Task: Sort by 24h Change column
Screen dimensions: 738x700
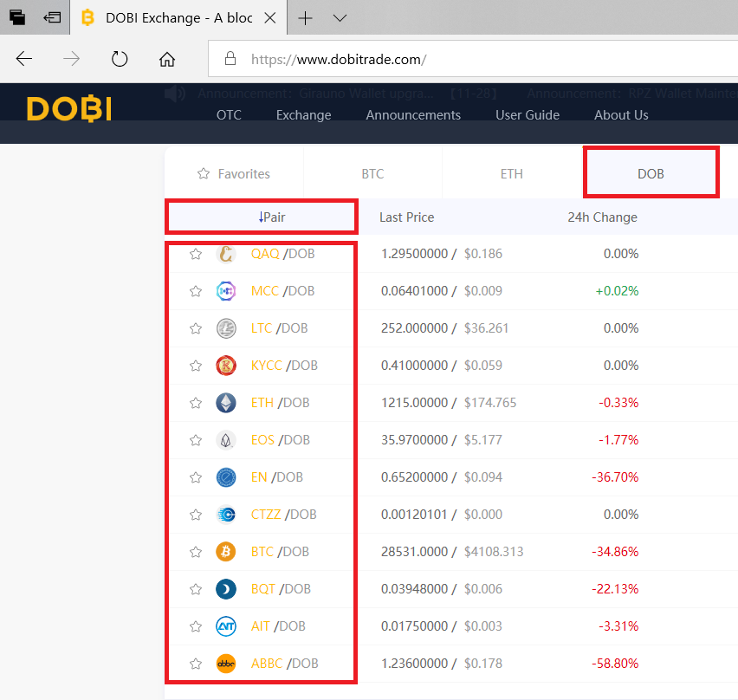Action: [x=603, y=217]
